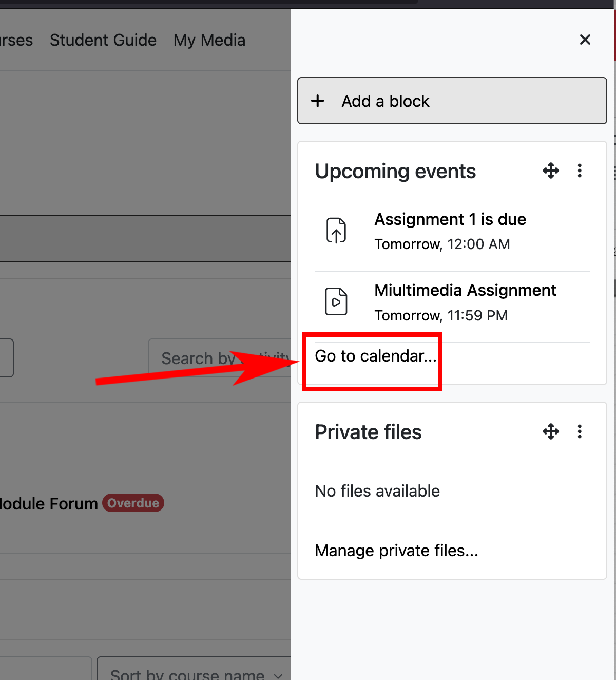
Task: Click the Miultimedia Assignment video file icon
Action: tap(336, 301)
